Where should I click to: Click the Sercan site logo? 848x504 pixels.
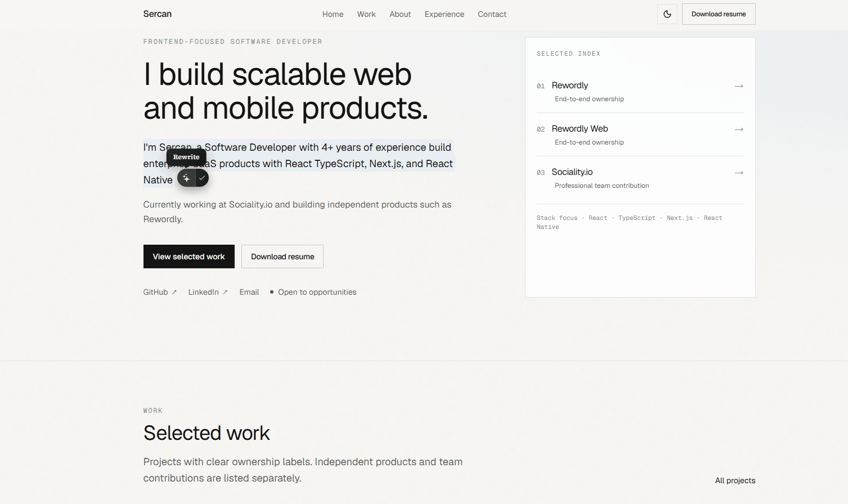[157, 14]
